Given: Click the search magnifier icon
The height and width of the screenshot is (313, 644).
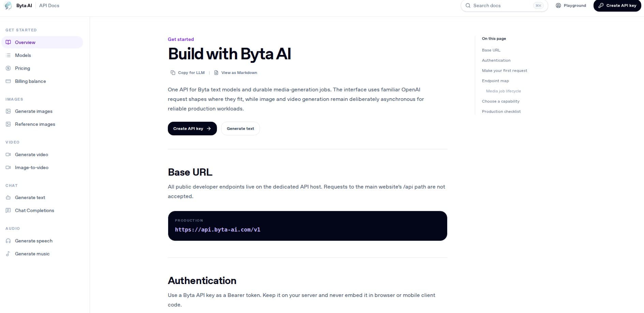Looking at the screenshot, I should (x=468, y=5).
